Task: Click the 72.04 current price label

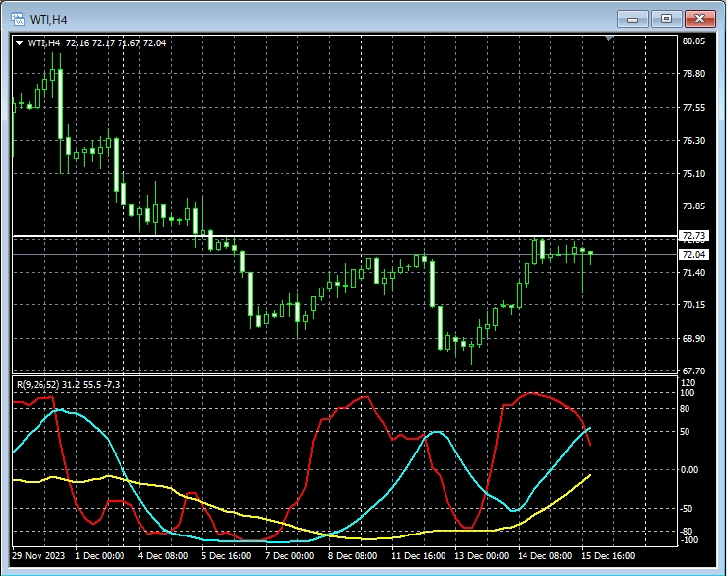Action: (x=692, y=254)
